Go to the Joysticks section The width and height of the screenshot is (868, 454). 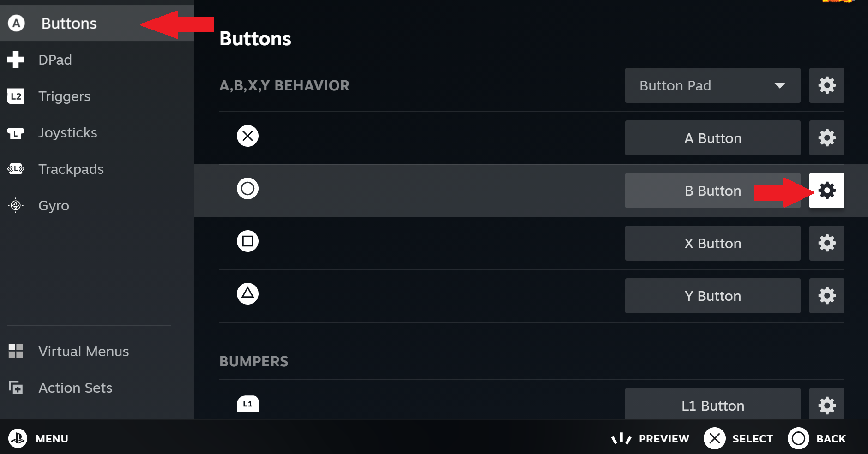[x=67, y=133]
